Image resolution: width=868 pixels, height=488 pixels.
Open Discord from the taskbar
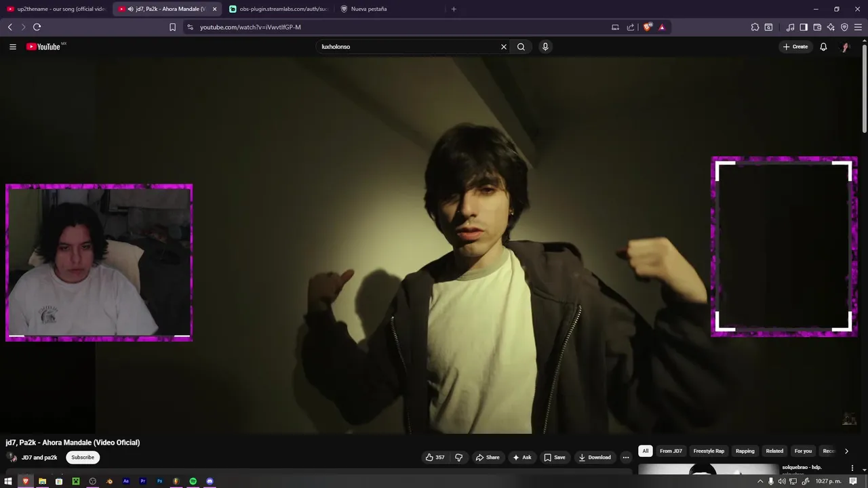point(210,481)
